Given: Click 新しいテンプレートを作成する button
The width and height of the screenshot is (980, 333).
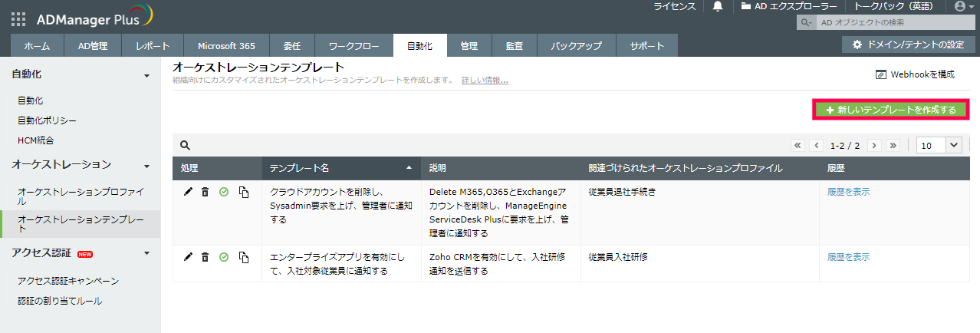Looking at the screenshot, I should [x=891, y=110].
